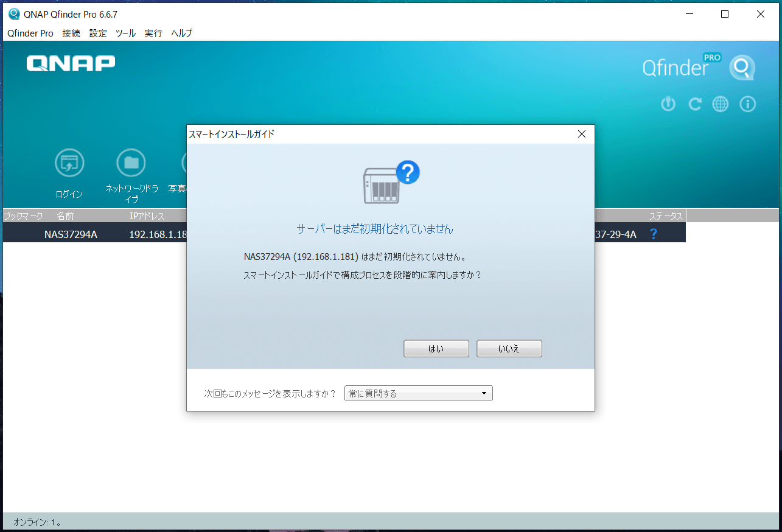Screen dimensions: 782x532
Task: Click the ログイン (Login) icon
Action: point(69,163)
